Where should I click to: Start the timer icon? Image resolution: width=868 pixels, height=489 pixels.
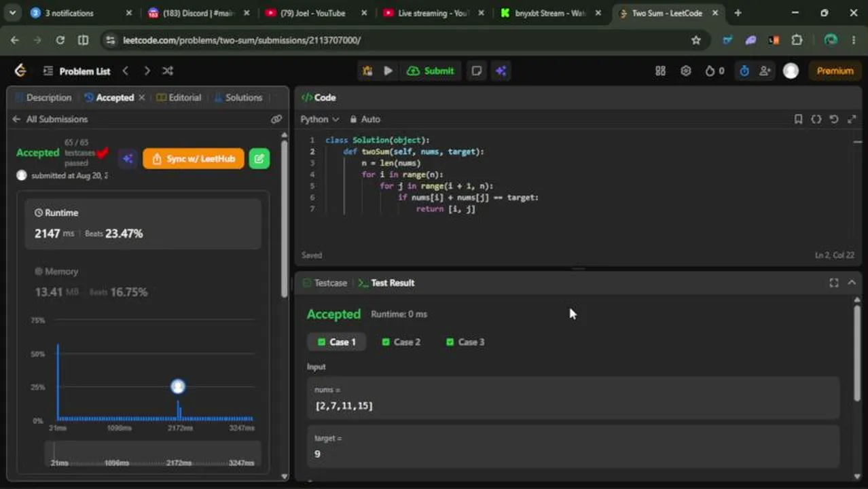point(744,71)
